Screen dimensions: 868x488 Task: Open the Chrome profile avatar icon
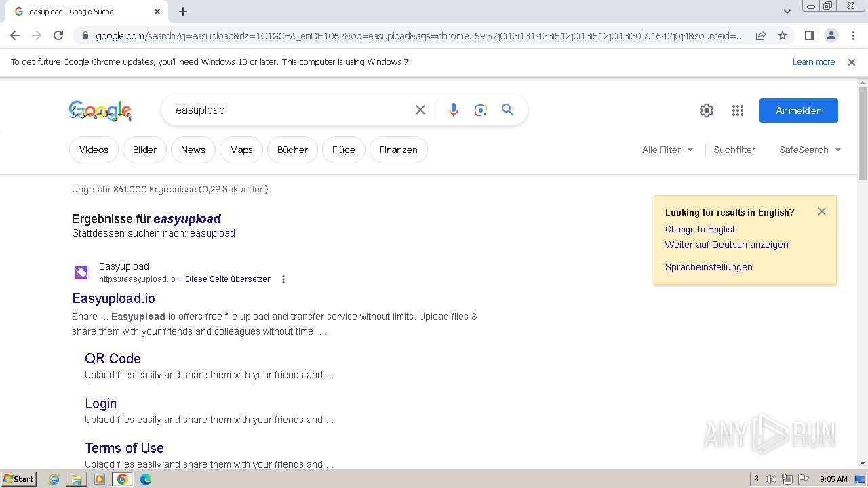831,35
